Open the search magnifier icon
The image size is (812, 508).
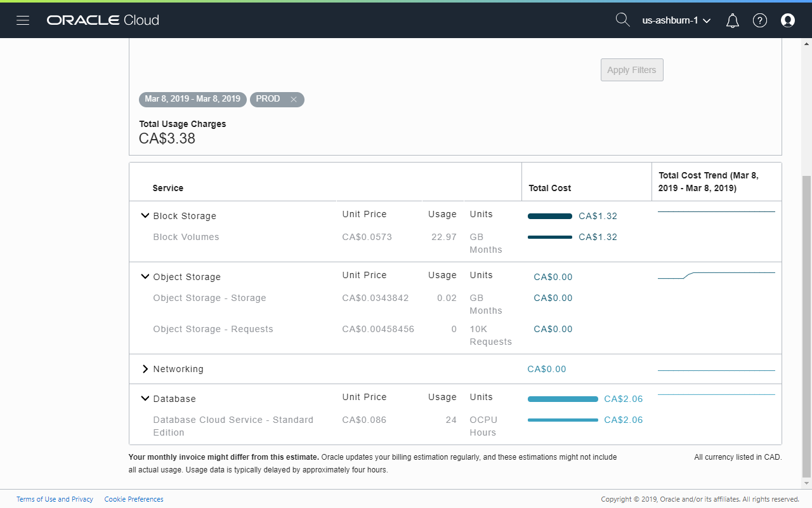pyautogui.click(x=623, y=20)
